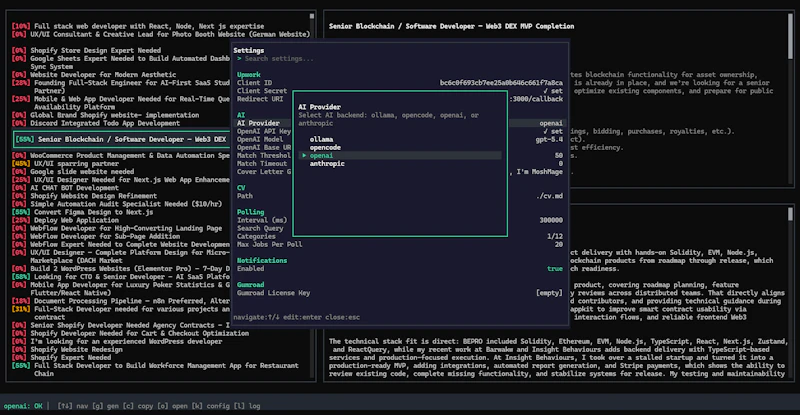Select highlighted Senior Blockchain job row
This screenshot has width=800, height=415.
[121, 139]
